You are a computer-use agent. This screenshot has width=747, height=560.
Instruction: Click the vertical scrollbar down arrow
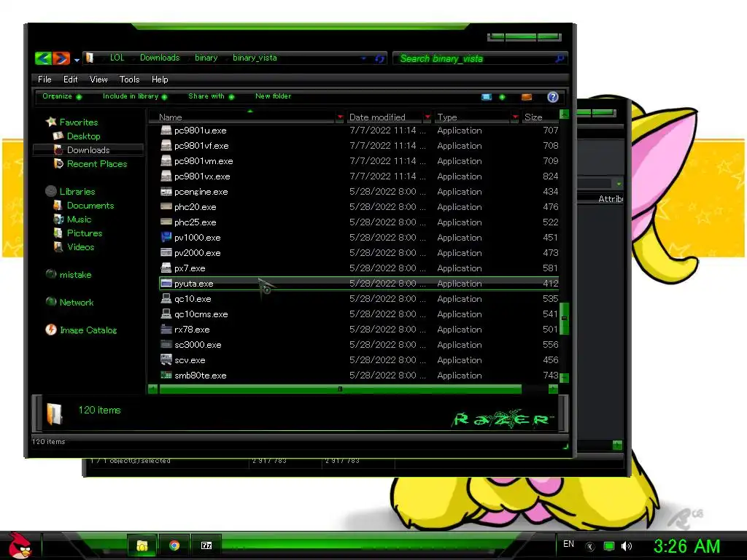pyautogui.click(x=564, y=378)
